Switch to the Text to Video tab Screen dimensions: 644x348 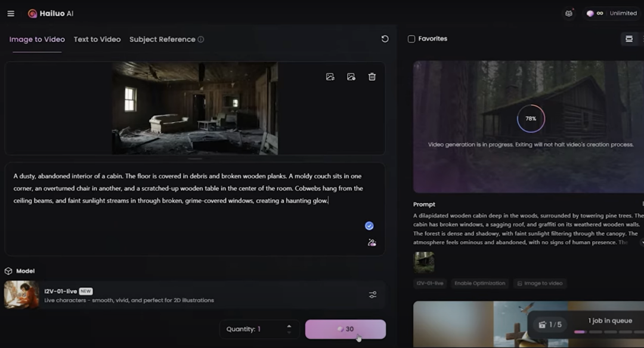click(97, 39)
